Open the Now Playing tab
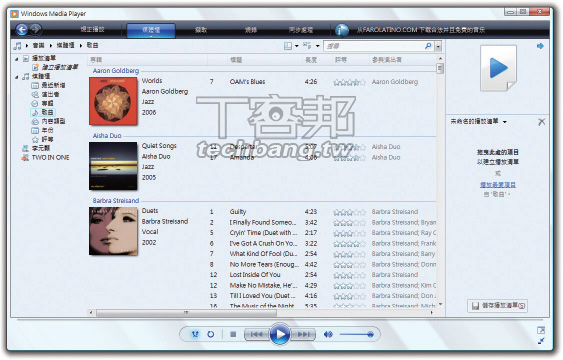This screenshot has width=563, height=360. coord(92,29)
